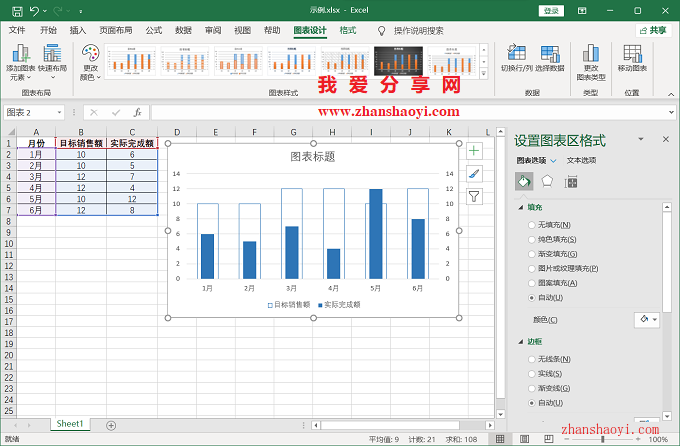Viewport: 680px width, 446px height.
Task: Open Add Chart Element (添加图表元素)
Action: [x=20, y=62]
